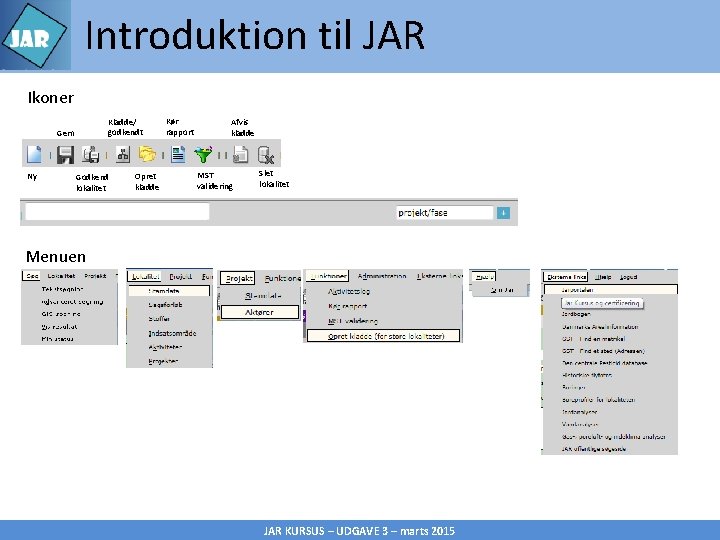Select Projekter in the Lokalitet menu

pyautogui.click(x=163, y=361)
